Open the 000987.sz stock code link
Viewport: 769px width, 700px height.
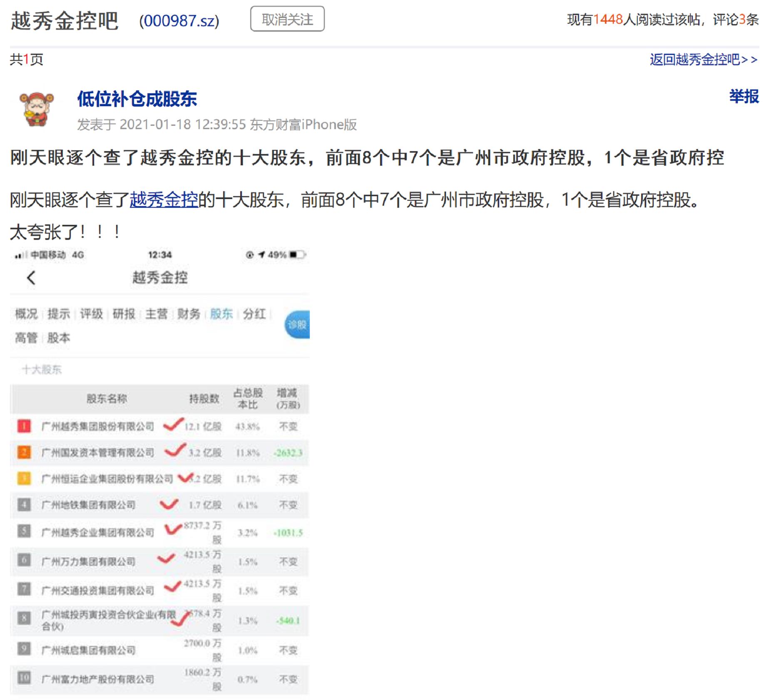[179, 20]
